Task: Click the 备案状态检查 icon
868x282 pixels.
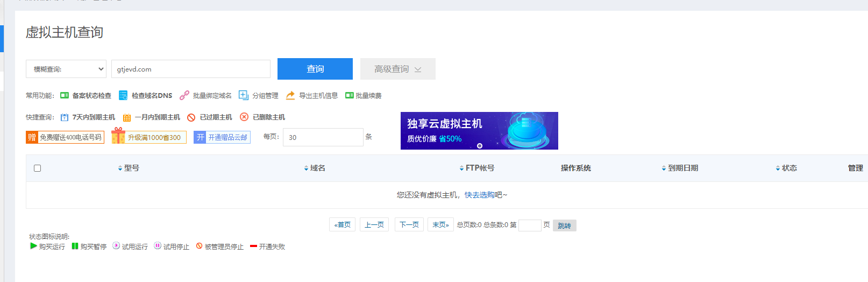Action: [x=65, y=95]
